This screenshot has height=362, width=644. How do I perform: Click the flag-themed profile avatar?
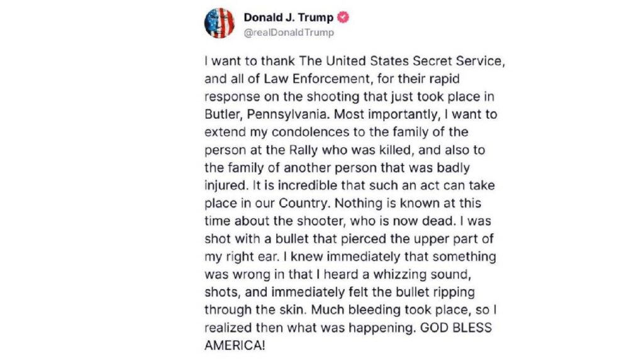pyautogui.click(x=219, y=23)
